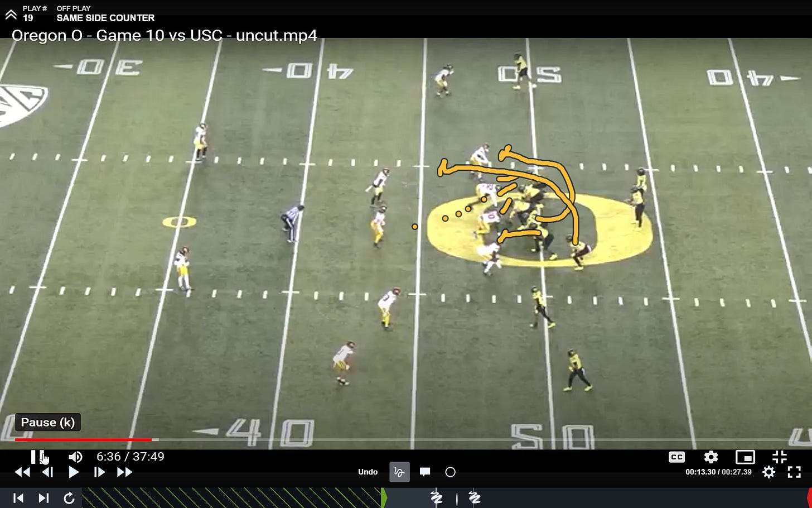Click the first squiggle drawing marker on timeline
This screenshot has height=508, width=812.
(x=436, y=497)
